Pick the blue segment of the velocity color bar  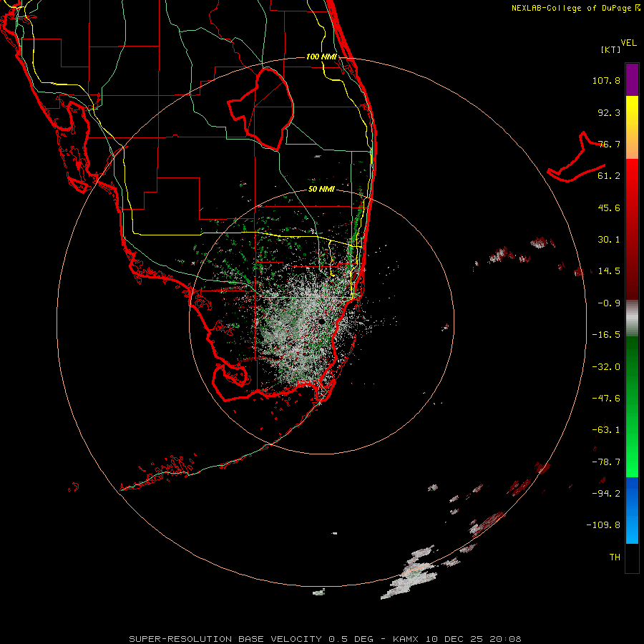coord(632,510)
